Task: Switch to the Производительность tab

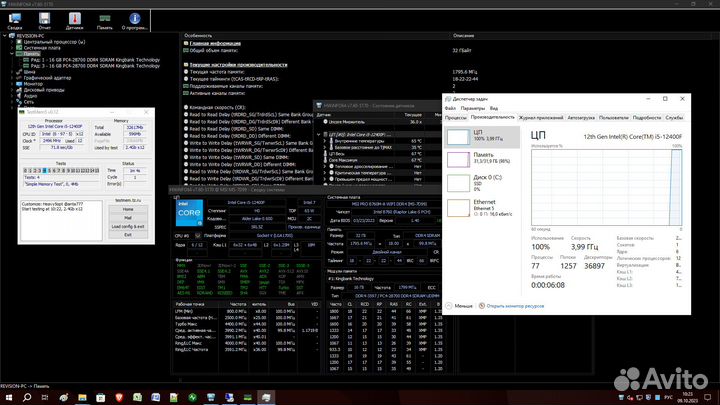Action: point(493,118)
